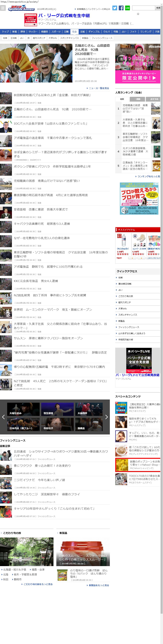Click 検索 search button
The height and width of the screenshot is (644, 163).
[x=158, y=8]
